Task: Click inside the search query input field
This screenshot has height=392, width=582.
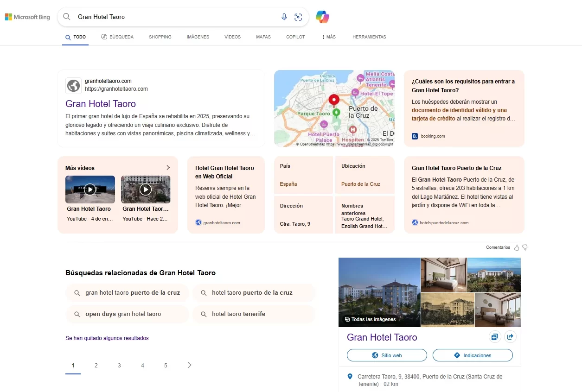Action: [x=176, y=17]
